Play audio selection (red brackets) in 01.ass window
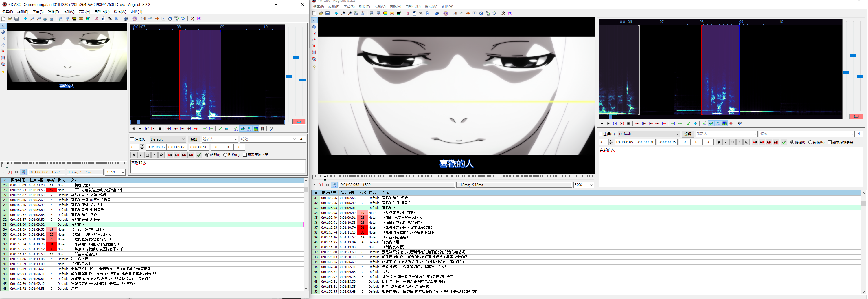Viewport: 868px width, 299px height. coord(622,123)
